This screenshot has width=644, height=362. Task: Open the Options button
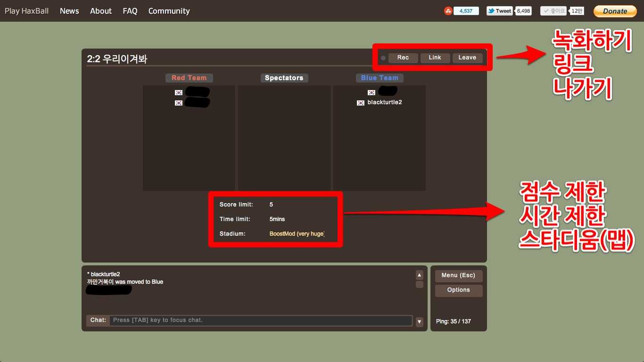(x=459, y=290)
